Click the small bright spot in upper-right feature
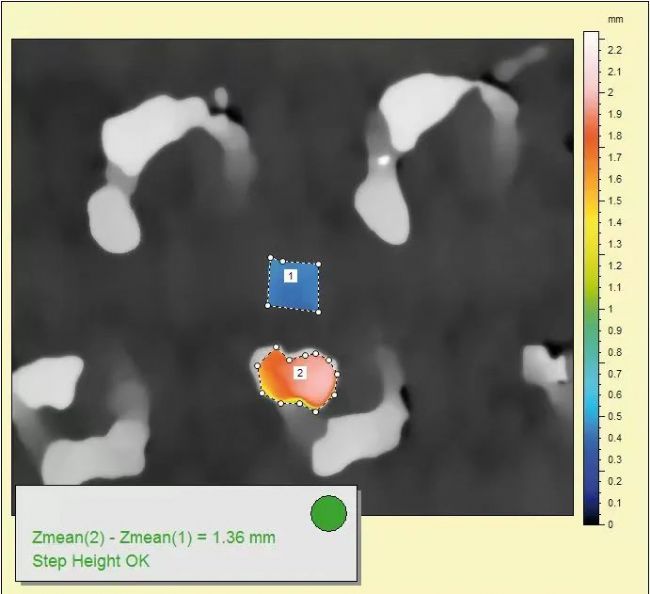Screen dimensions: 650x594 [x=382, y=159]
